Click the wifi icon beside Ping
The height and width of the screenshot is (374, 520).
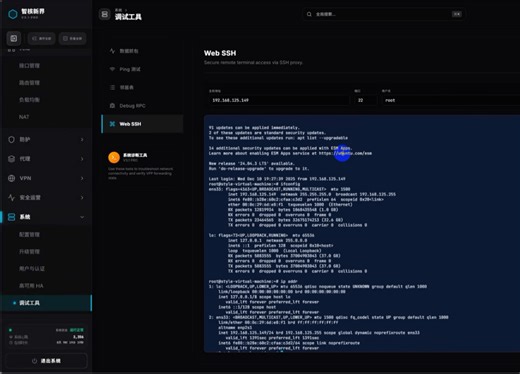coord(112,69)
